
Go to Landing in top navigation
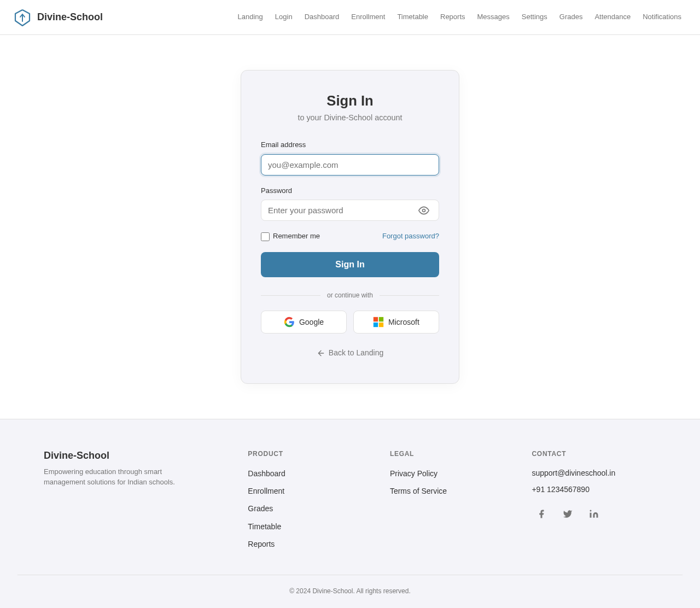[250, 17]
